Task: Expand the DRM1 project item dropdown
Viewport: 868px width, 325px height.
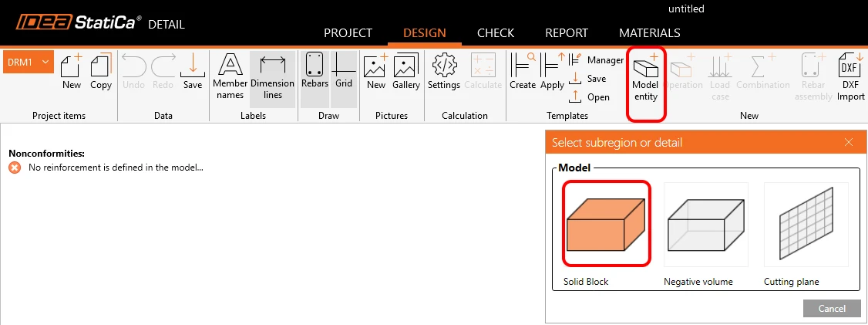Action: (x=29, y=62)
